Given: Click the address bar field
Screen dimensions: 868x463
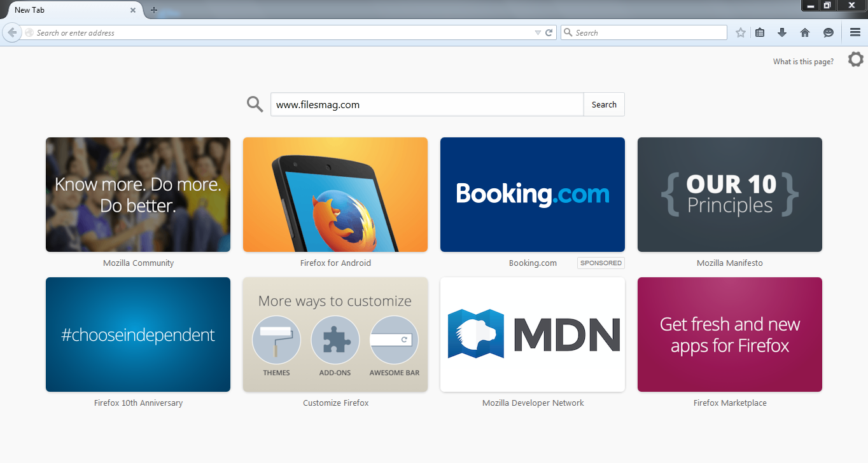Looking at the screenshot, I should (284, 32).
